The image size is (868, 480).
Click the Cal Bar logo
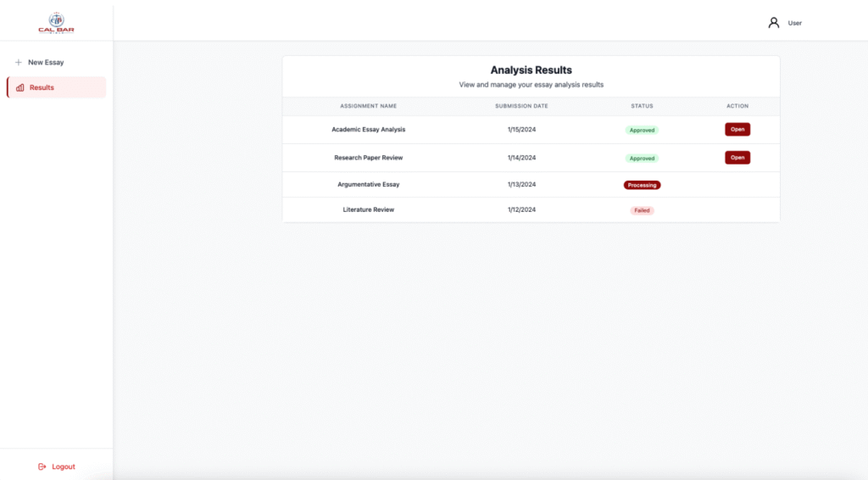click(56, 22)
